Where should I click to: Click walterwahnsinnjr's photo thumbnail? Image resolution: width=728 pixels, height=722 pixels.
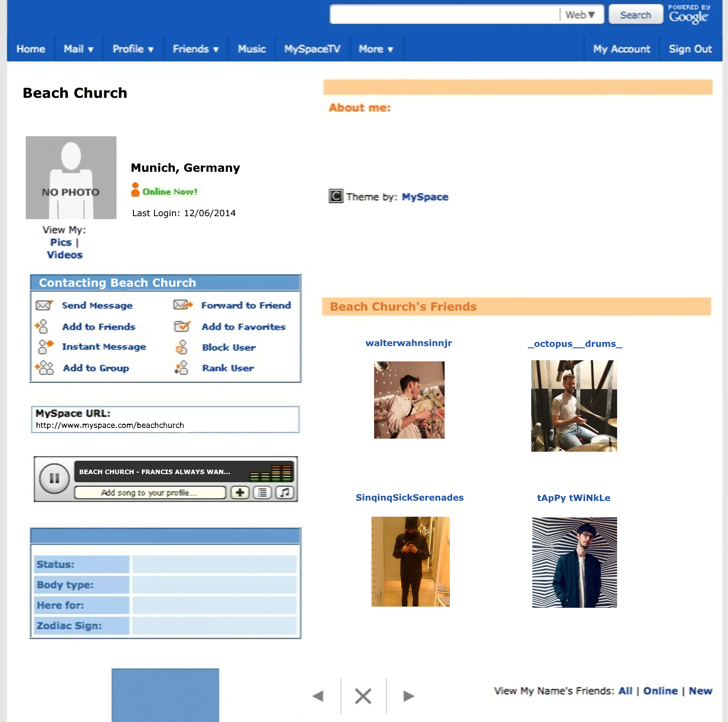click(x=409, y=400)
